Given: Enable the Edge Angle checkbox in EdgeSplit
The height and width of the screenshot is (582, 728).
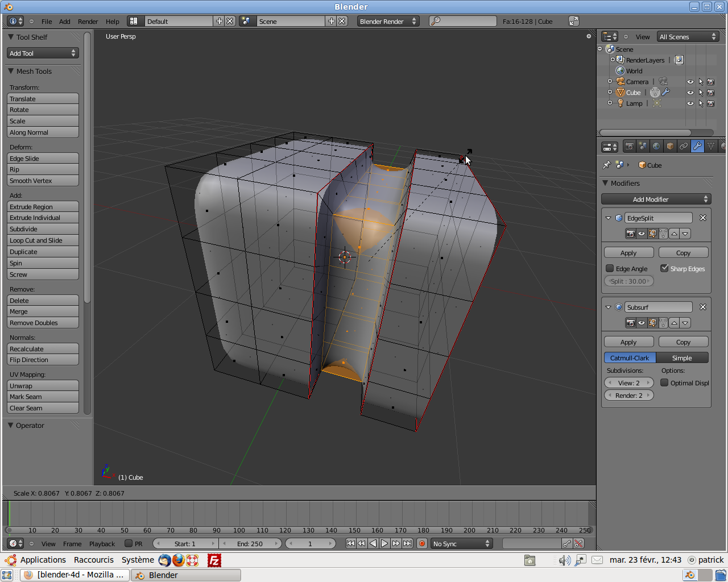Looking at the screenshot, I should [x=611, y=268].
